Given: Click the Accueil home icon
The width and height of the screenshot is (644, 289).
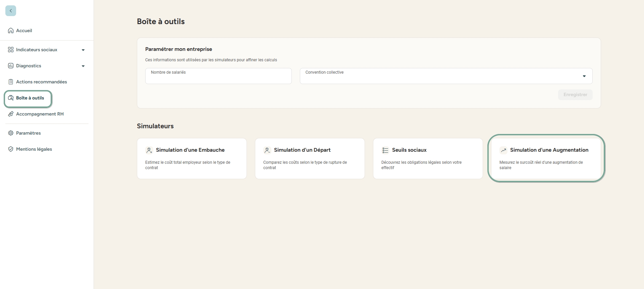Looking at the screenshot, I should pyautogui.click(x=11, y=30).
